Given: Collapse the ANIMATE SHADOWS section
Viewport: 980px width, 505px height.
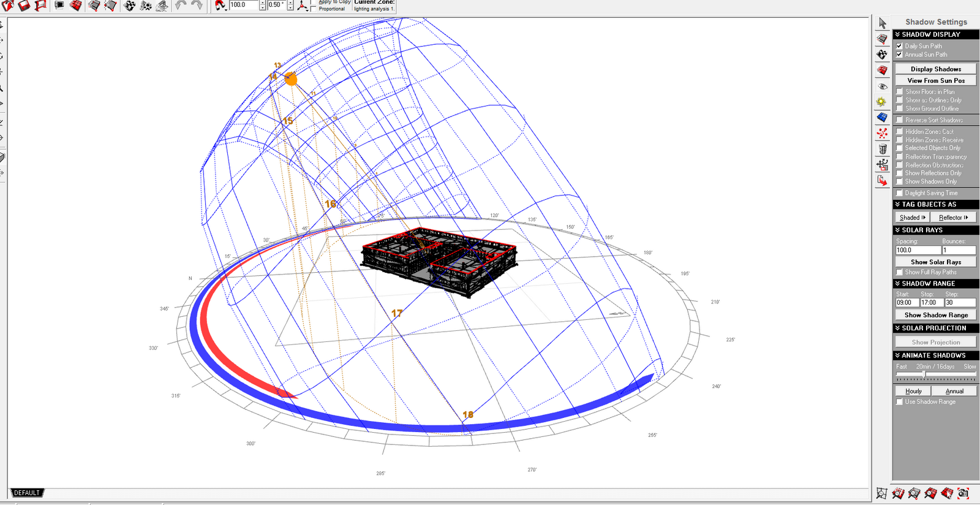Looking at the screenshot, I should (x=936, y=355).
